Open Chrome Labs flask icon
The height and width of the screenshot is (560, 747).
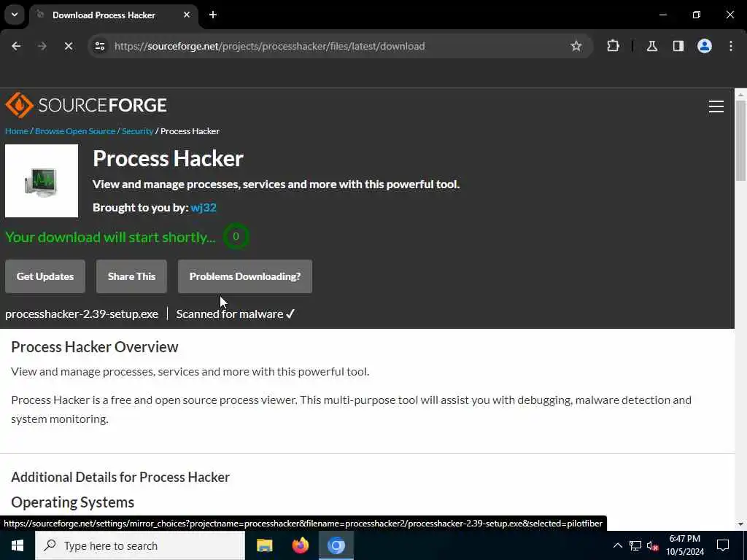tap(651, 46)
